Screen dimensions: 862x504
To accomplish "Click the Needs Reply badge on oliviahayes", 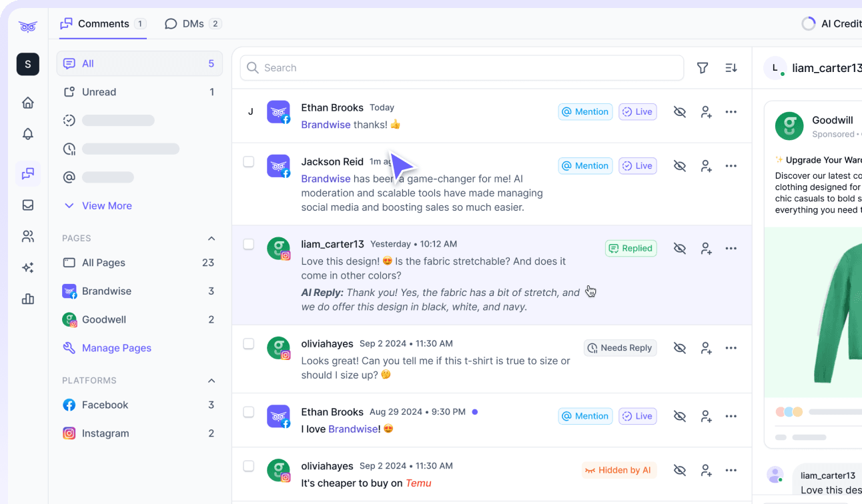I will 620,348.
